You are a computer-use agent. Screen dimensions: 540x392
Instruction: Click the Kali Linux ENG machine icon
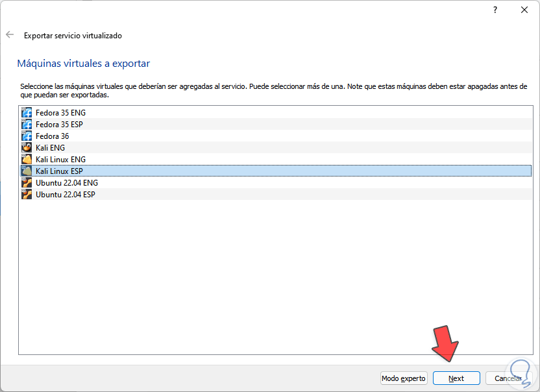(27, 160)
